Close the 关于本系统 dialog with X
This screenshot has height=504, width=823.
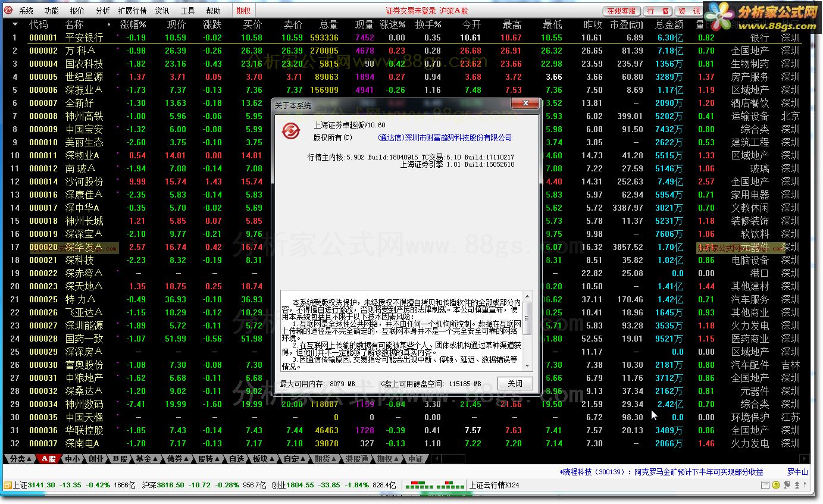pos(526,105)
